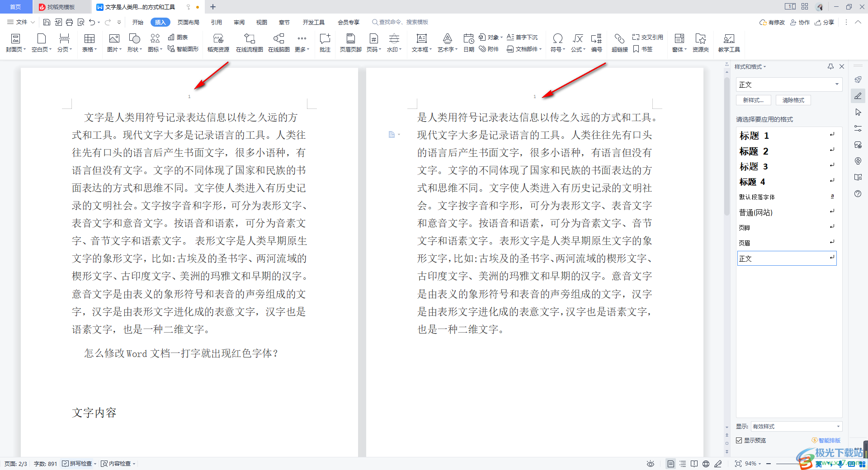Click the undo arrow icon
Viewport: 868px width, 470px height.
point(92,22)
